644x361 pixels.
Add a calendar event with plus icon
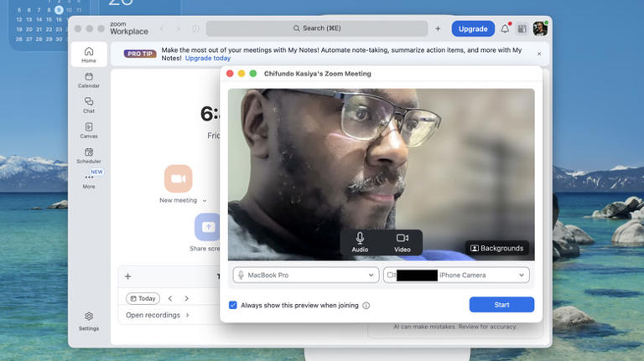127,276
